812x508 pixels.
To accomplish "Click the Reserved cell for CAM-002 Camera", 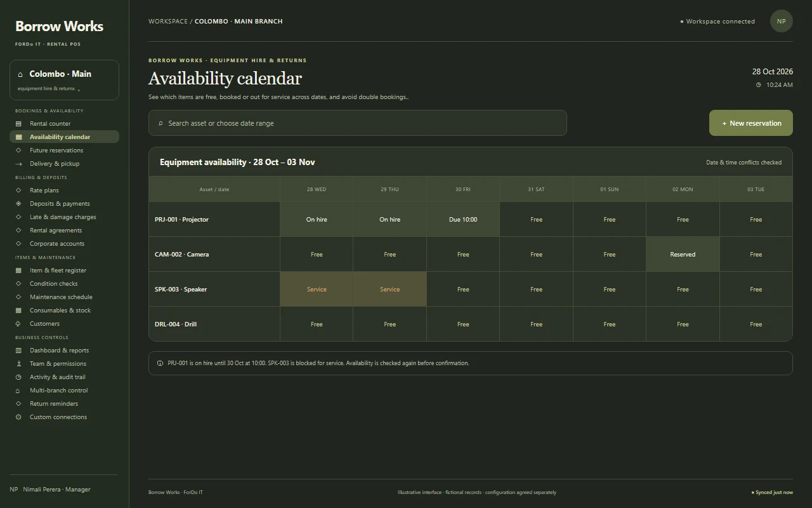I will [x=683, y=255].
